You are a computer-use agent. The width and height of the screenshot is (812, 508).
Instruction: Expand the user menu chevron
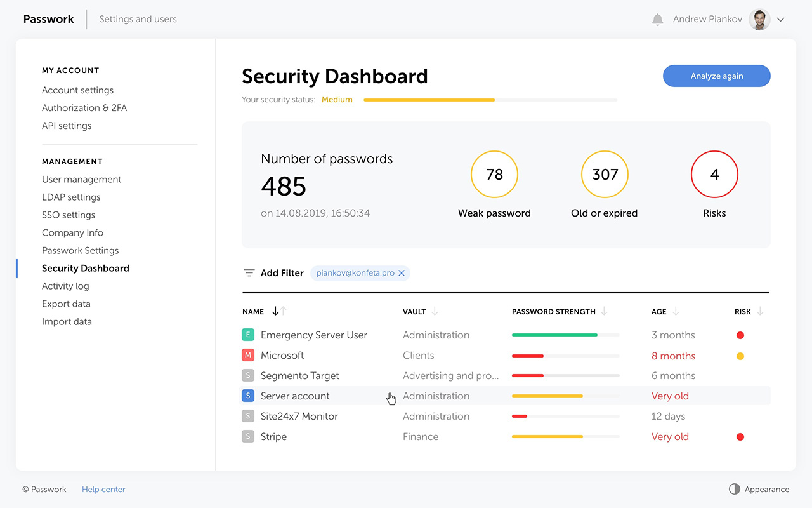pos(781,20)
